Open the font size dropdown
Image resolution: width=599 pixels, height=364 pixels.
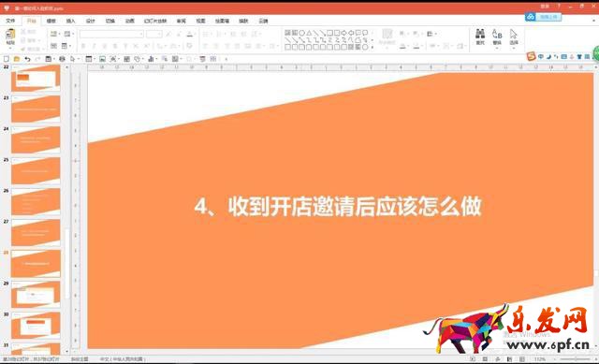pyautogui.click(x=160, y=35)
